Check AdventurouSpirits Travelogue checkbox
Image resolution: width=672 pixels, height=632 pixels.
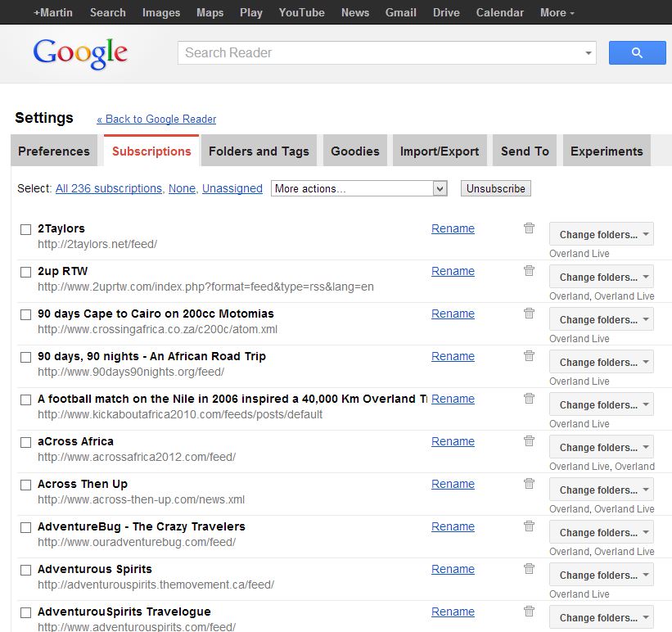pos(25,612)
